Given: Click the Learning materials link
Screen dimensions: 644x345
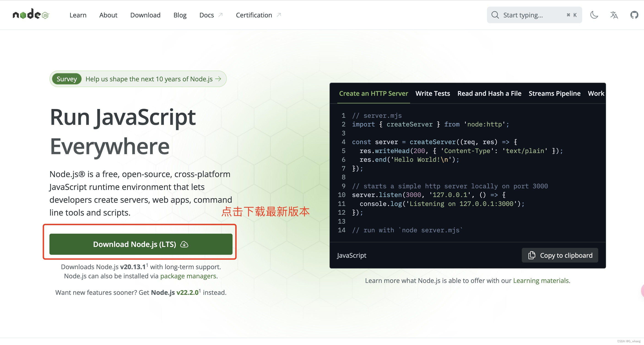Looking at the screenshot, I should 541,280.
